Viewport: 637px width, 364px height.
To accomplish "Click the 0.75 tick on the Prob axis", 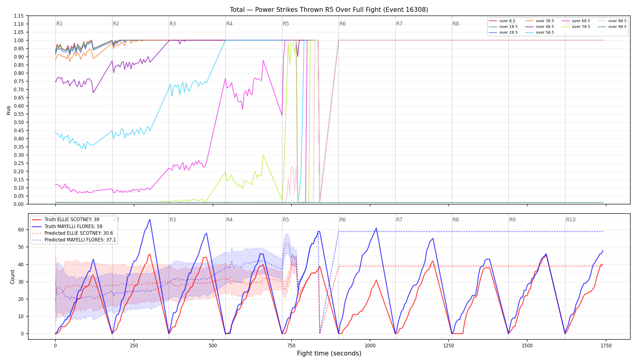I will (x=19, y=81).
